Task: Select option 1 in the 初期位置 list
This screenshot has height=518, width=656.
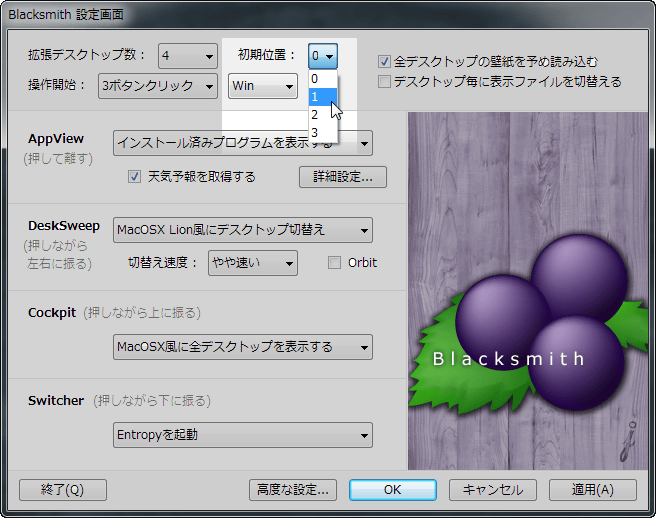Action: pos(323,97)
